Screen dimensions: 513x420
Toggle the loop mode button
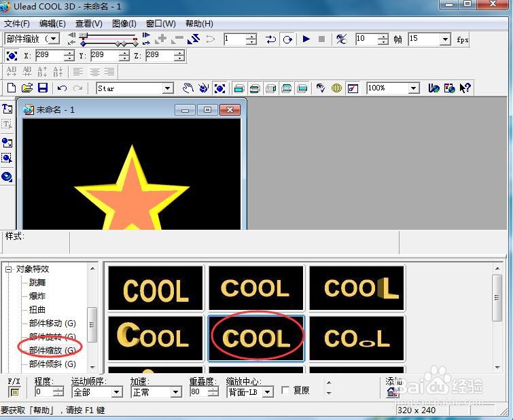(287, 39)
